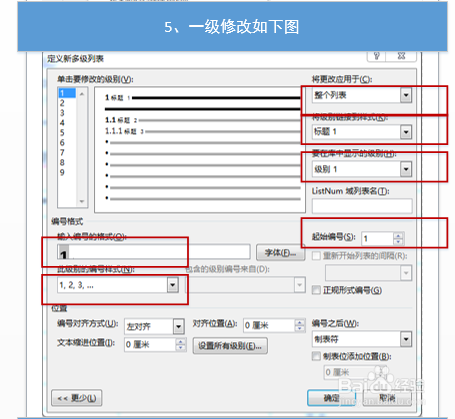Decrease the 文本缩进位置 indent value
Viewport: 455px width, 419px height.
(x=180, y=348)
